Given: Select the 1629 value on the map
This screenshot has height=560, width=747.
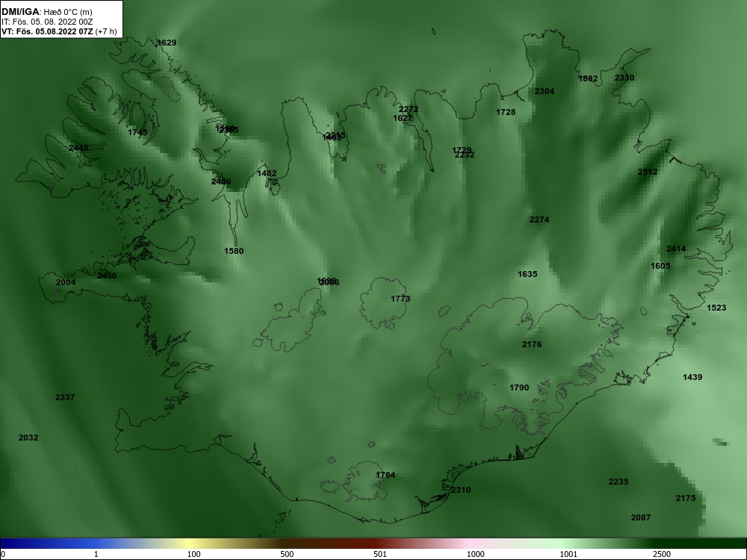Looking at the screenshot, I should pyautogui.click(x=167, y=43).
